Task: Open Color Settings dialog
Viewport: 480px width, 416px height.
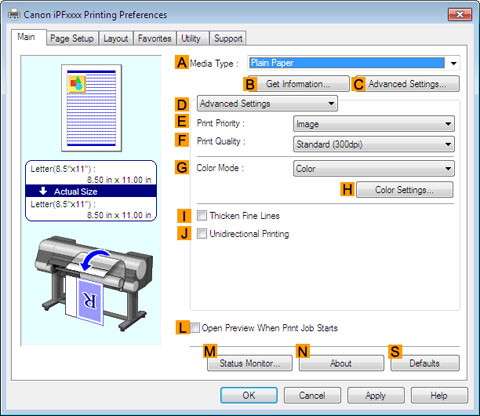Action: (x=405, y=190)
